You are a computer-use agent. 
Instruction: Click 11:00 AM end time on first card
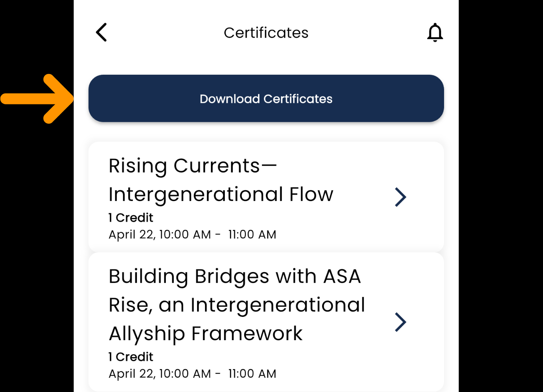click(252, 235)
